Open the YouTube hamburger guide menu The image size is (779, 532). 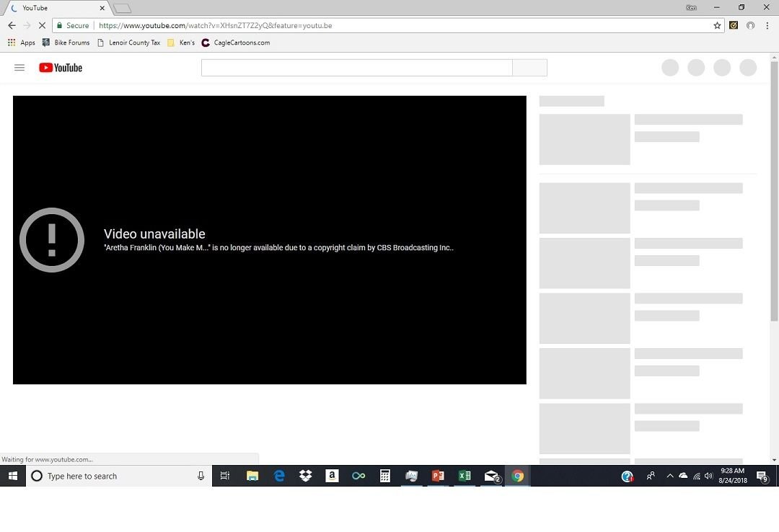coord(19,68)
